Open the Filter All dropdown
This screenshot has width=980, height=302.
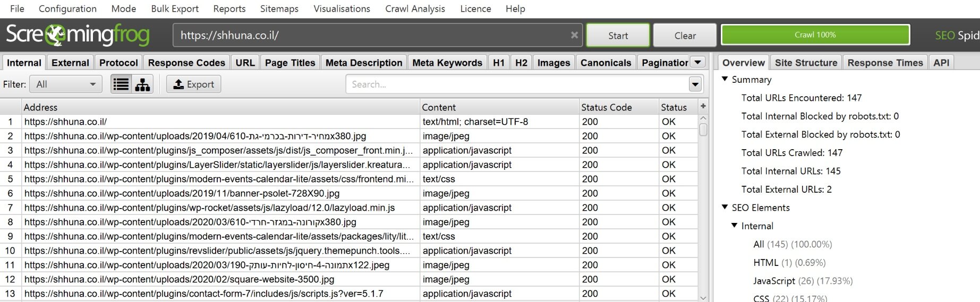pos(66,84)
